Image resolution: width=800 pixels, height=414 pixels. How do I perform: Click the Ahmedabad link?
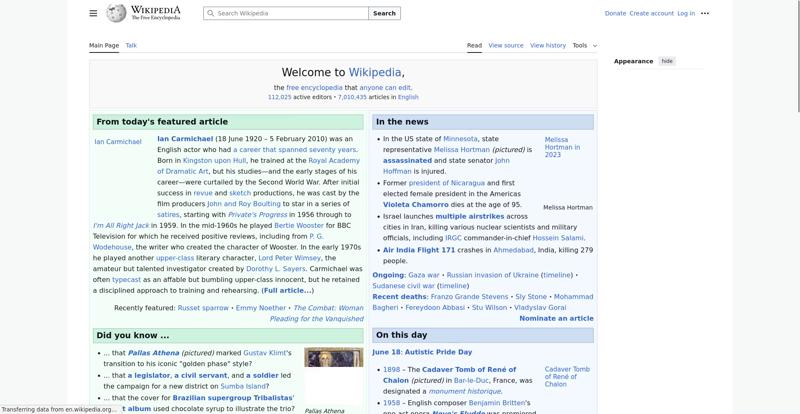(513, 250)
